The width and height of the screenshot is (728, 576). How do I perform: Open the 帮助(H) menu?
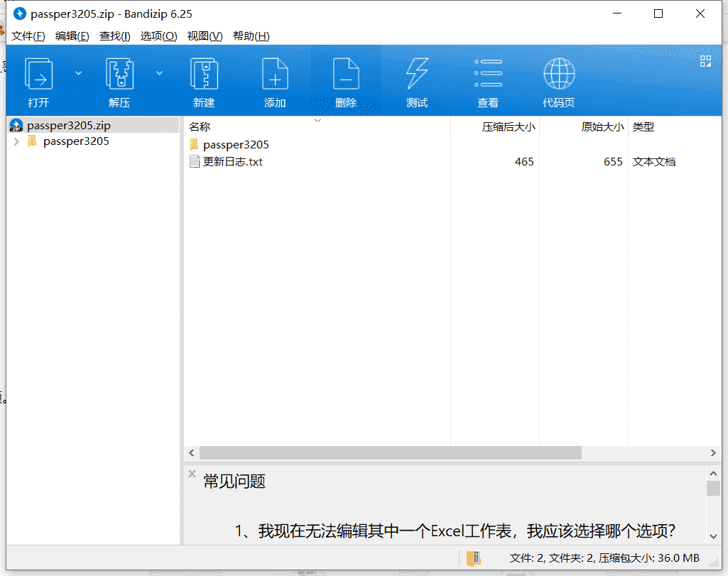tap(251, 36)
